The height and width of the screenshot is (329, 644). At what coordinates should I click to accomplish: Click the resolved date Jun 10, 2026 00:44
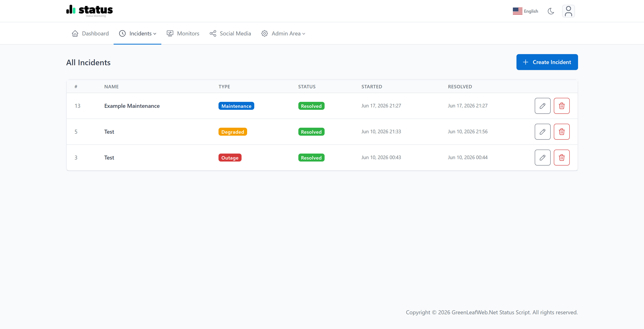pyautogui.click(x=467, y=157)
